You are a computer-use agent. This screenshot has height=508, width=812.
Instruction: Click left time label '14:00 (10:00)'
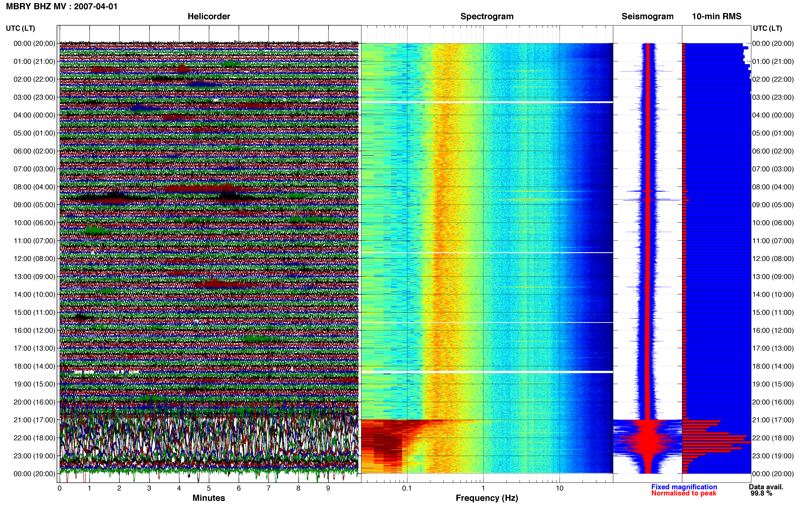[x=34, y=295]
